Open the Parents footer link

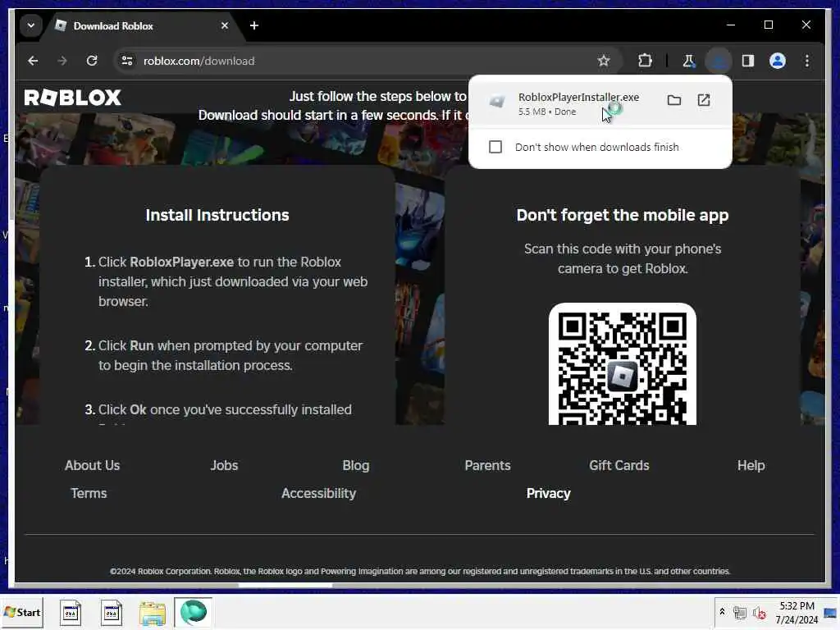coord(487,466)
